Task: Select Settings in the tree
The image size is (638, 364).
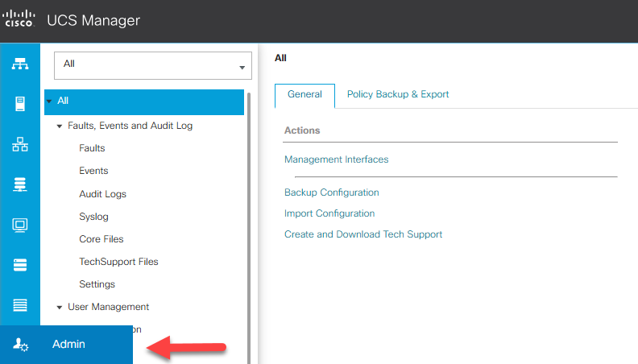Action: coord(97,284)
